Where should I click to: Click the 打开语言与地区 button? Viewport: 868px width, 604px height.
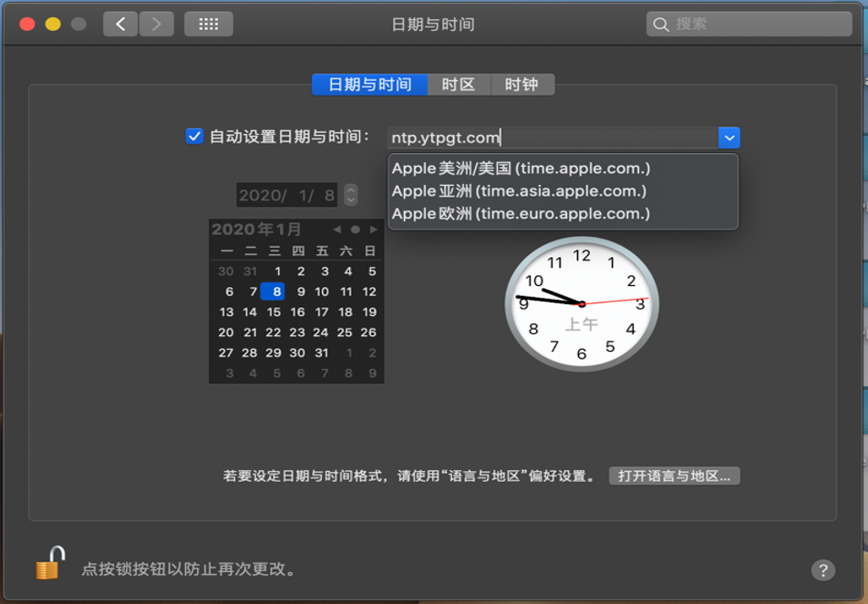674,476
